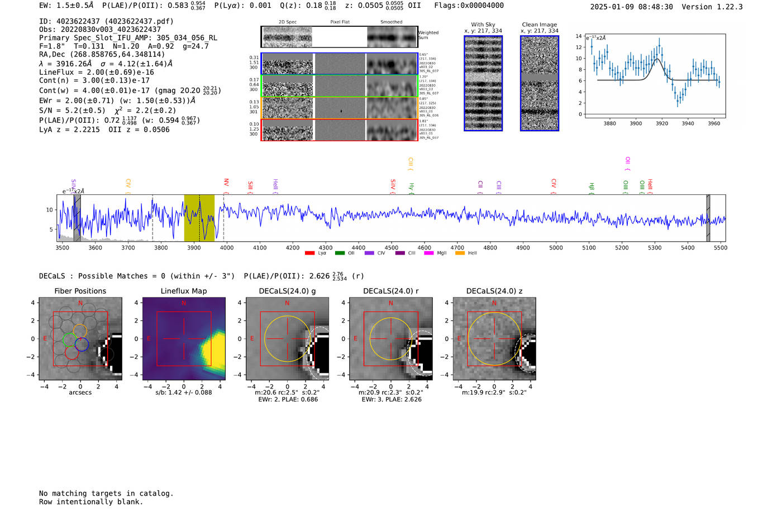Open the With Sky cutout image

coord(483,83)
